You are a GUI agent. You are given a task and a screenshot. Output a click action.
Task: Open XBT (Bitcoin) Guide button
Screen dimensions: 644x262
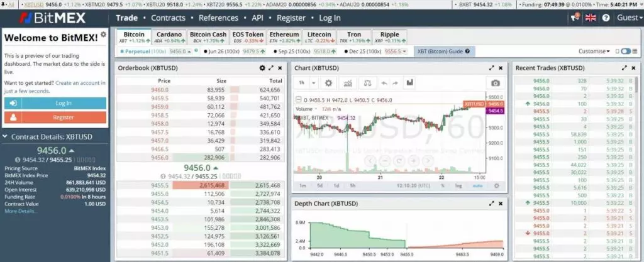pos(444,52)
